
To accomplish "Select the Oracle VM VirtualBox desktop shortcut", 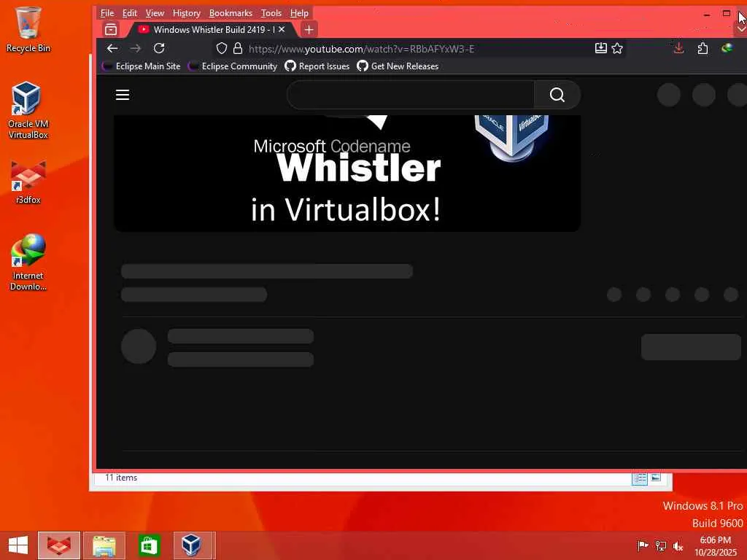I will pos(28,110).
